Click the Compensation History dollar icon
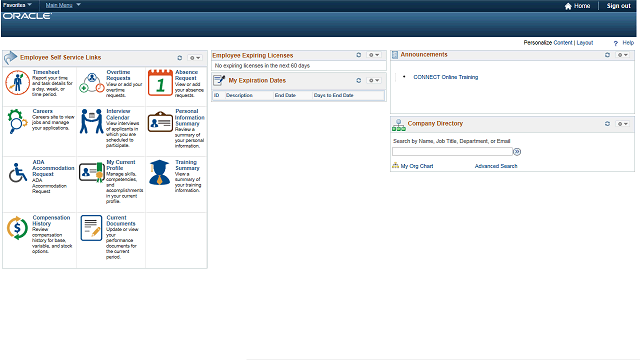This screenshot has height=360, width=640. (17, 228)
